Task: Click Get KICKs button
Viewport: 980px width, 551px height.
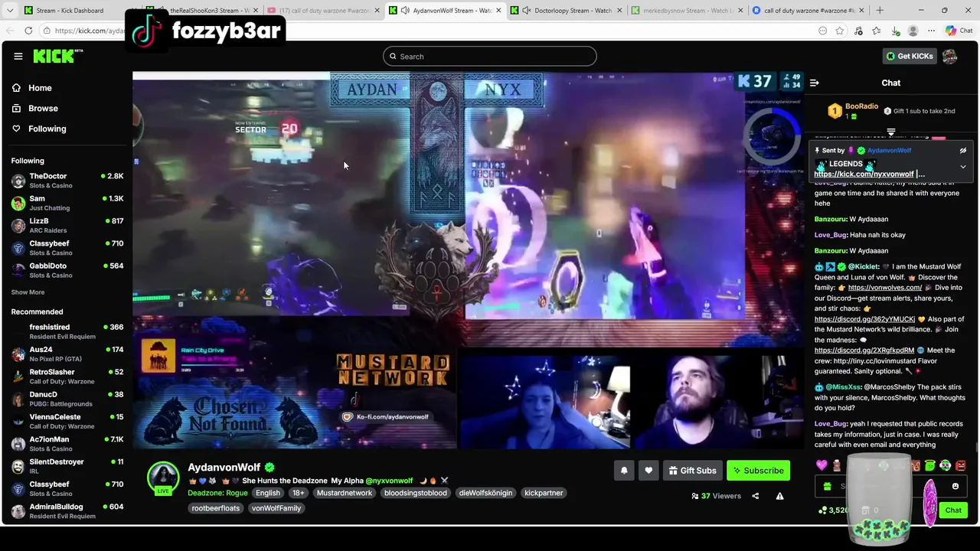Action: 910,56
